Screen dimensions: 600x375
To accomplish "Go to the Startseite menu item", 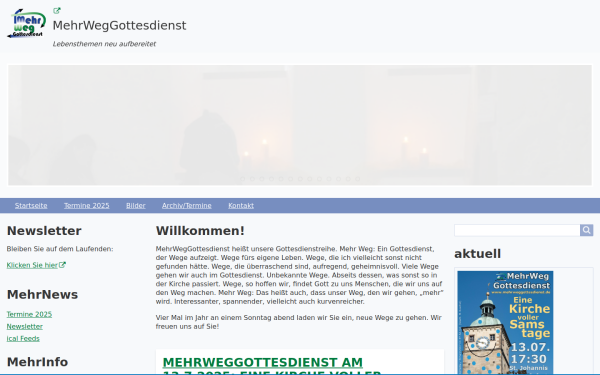I will coord(31,205).
